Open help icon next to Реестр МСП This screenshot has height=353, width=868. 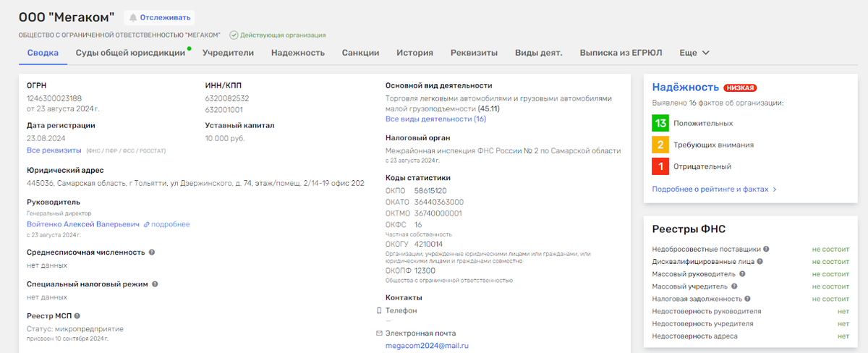(77, 316)
